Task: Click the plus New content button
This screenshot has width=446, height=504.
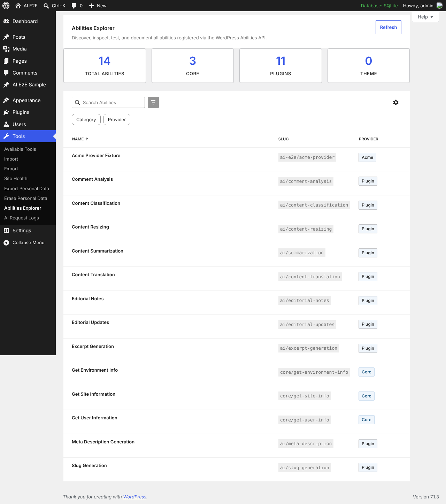Action: (x=98, y=6)
